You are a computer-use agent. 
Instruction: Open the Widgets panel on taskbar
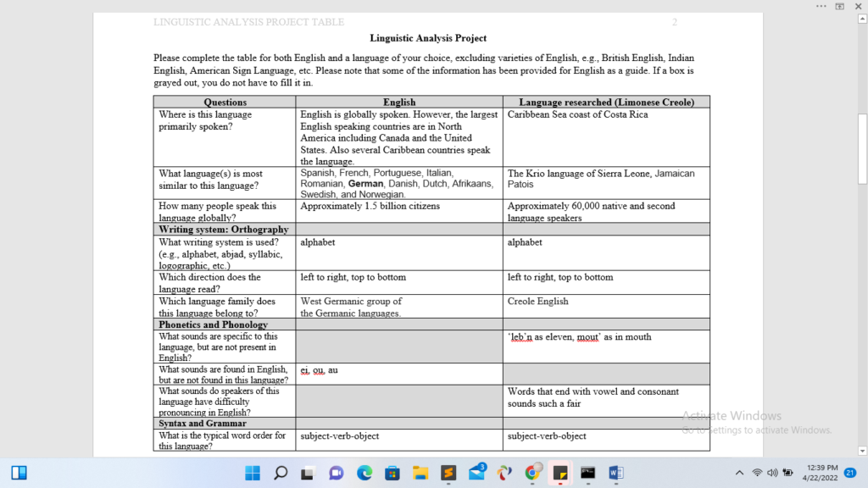[x=19, y=473]
